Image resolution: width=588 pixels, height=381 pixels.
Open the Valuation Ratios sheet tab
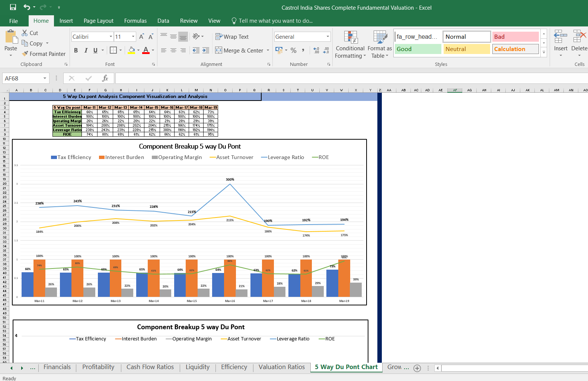282,367
